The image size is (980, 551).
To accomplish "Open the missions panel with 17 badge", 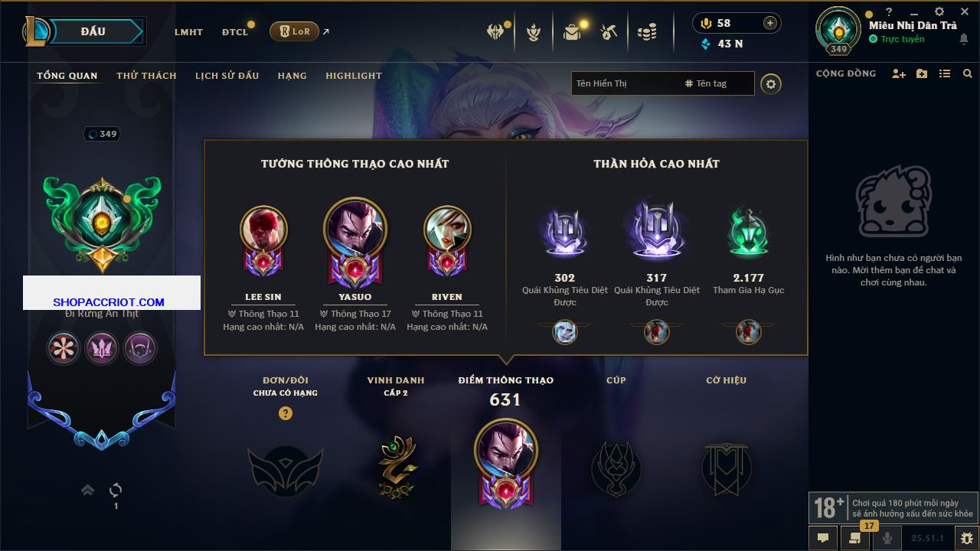I will coord(854,538).
